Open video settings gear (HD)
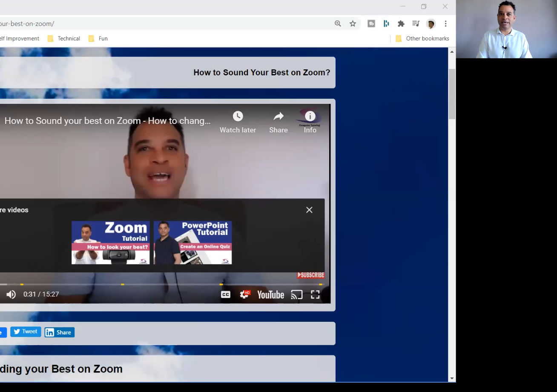 pyautogui.click(x=245, y=295)
